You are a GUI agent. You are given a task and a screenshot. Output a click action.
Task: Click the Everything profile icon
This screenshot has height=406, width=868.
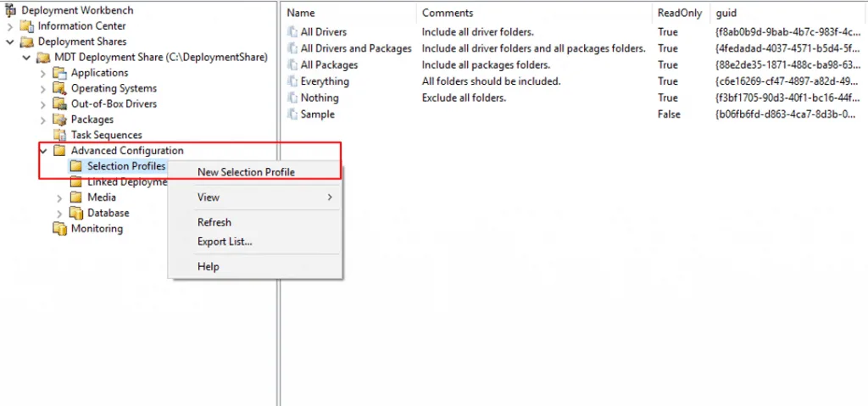pyautogui.click(x=292, y=81)
